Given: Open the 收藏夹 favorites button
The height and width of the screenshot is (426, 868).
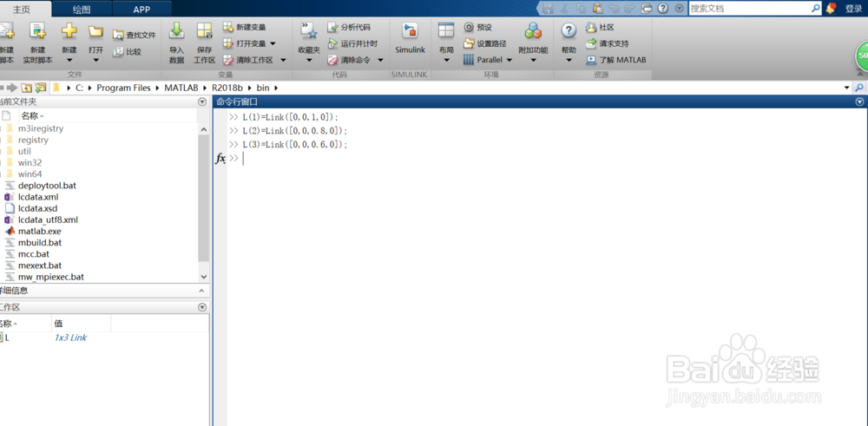Looking at the screenshot, I should click(x=309, y=43).
